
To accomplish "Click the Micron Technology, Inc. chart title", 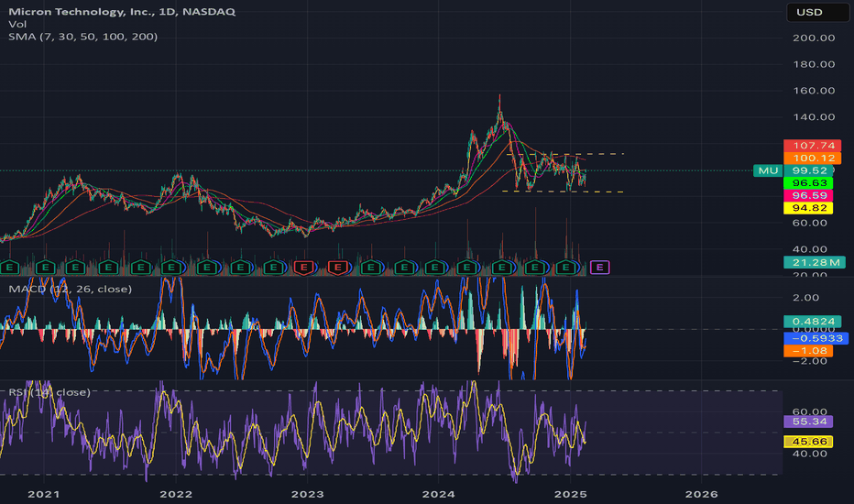I will click(122, 11).
